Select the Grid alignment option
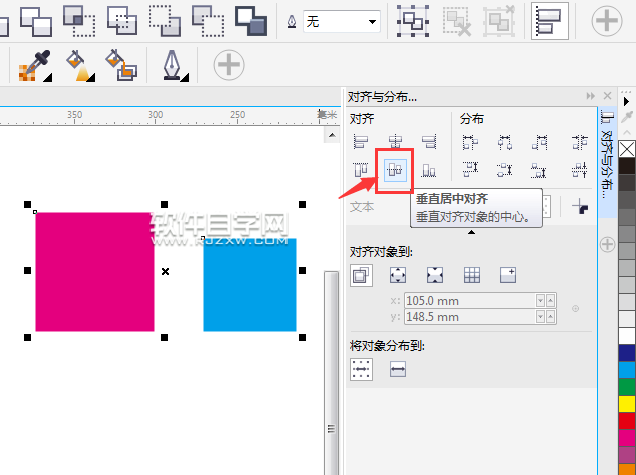The image size is (636, 475). (x=472, y=275)
